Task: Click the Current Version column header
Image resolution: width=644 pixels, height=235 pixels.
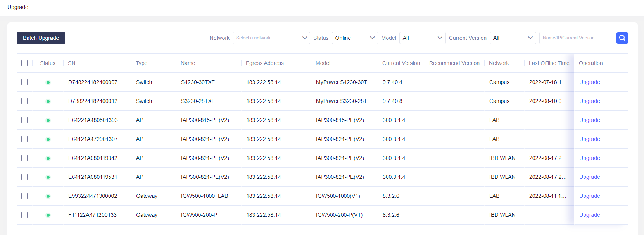Action: [401, 63]
